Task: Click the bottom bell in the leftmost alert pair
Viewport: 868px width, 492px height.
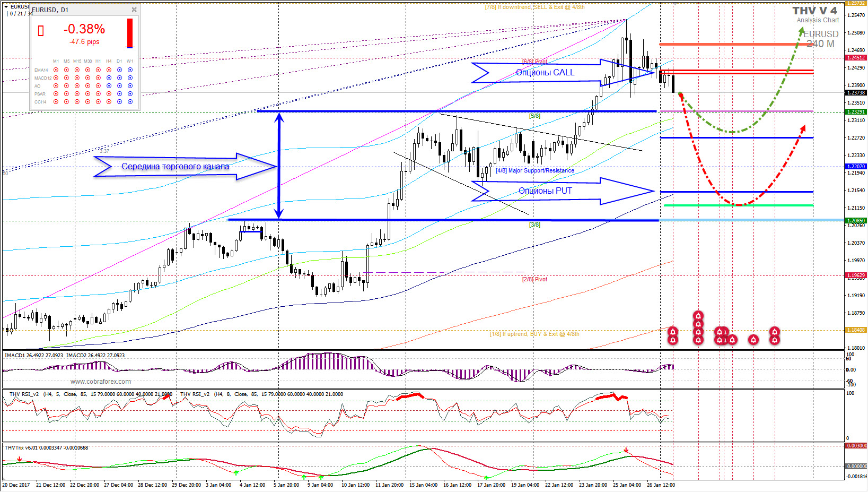Action: 672,340
